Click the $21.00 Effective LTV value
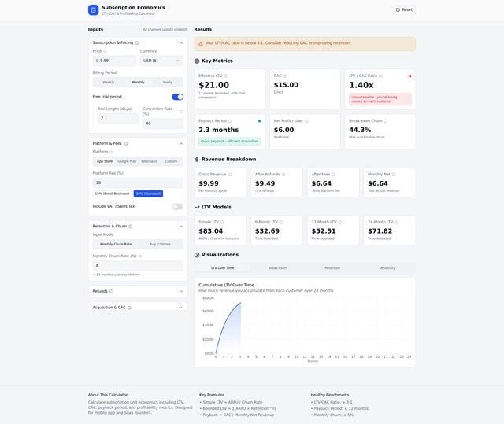 click(213, 85)
